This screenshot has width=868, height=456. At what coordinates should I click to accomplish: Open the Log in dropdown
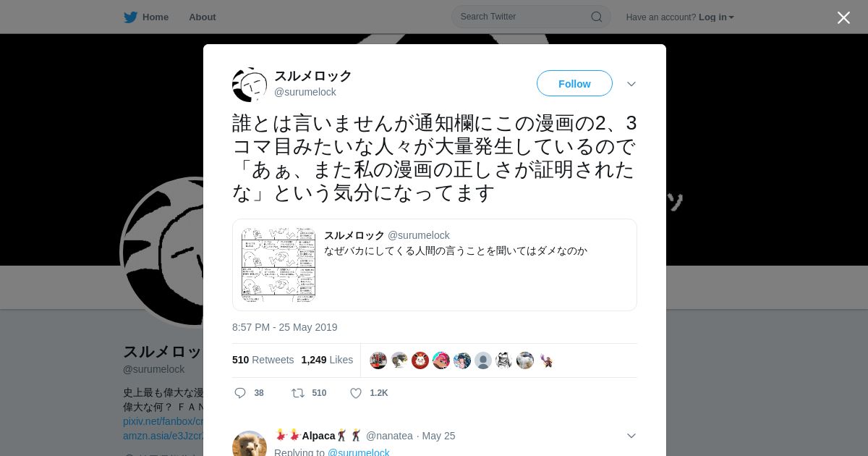[x=716, y=17]
